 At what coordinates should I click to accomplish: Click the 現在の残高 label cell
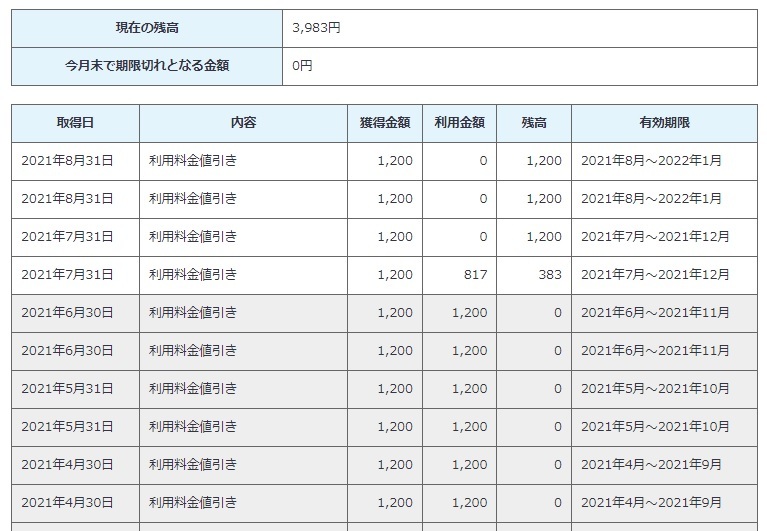pyautogui.click(x=147, y=28)
